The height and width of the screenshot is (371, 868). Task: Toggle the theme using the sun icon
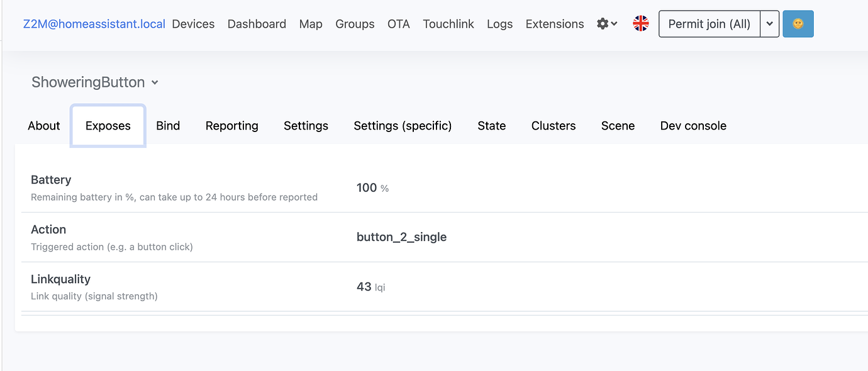(798, 23)
